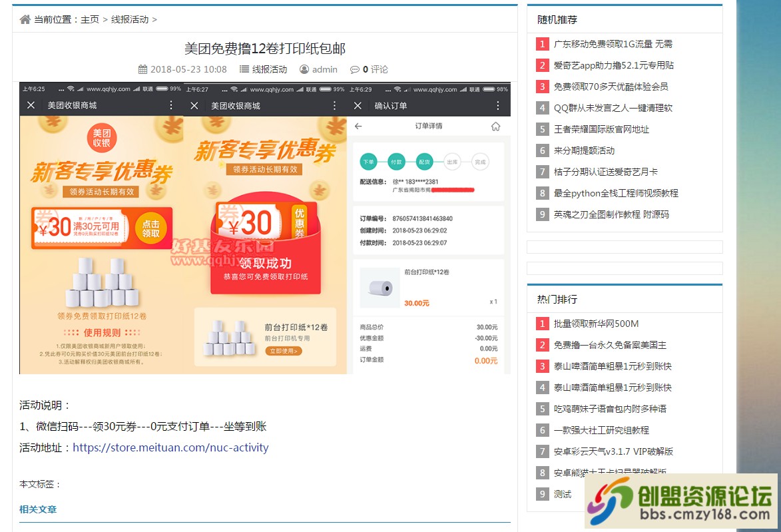Image resolution: width=781 pixels, height=532 pixels.
Task: Click the 完成 order step circle
Action: coord(480,162)
